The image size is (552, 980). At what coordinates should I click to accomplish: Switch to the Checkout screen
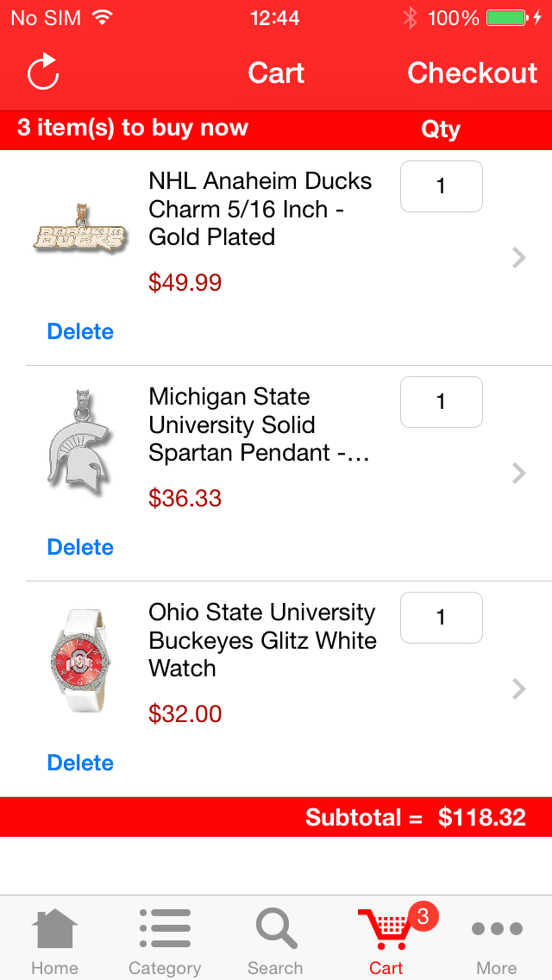tap(472, 73)
